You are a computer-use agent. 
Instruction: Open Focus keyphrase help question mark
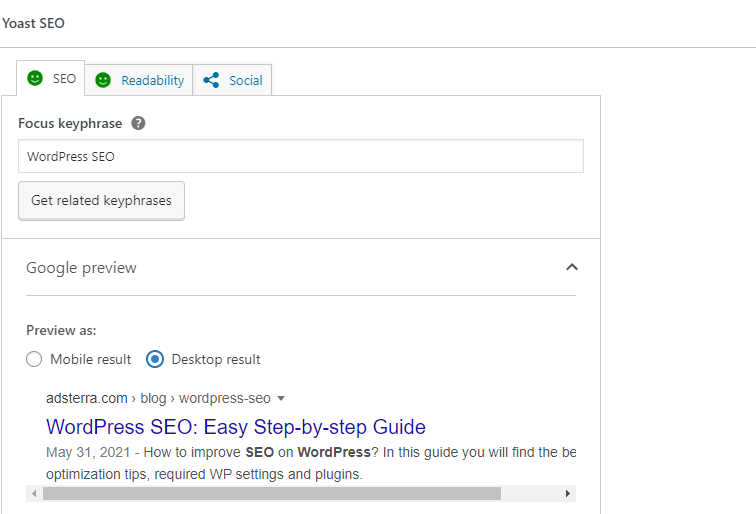click(x=138, y=123)
